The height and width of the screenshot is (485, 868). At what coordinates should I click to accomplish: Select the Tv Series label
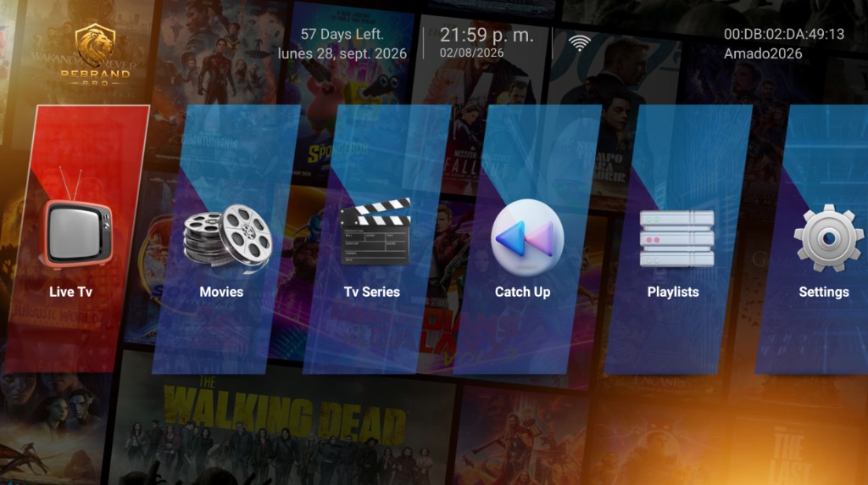372,292
